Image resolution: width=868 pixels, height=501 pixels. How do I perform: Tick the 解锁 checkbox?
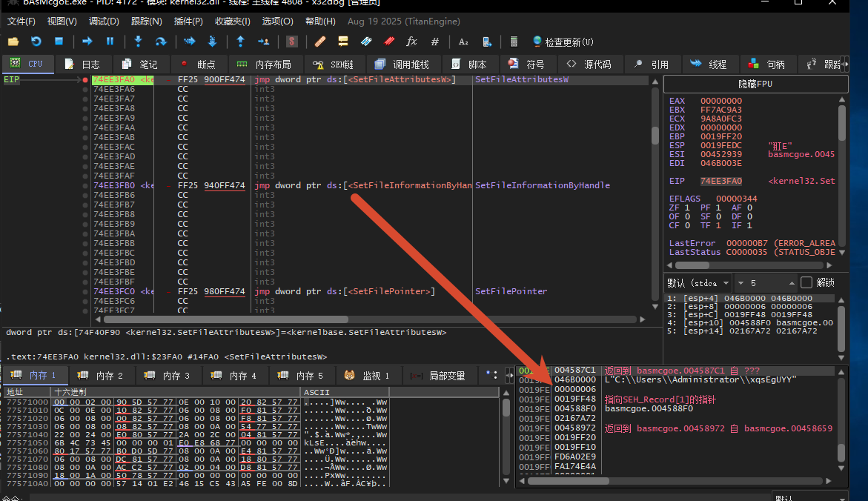tap(806, 283)
